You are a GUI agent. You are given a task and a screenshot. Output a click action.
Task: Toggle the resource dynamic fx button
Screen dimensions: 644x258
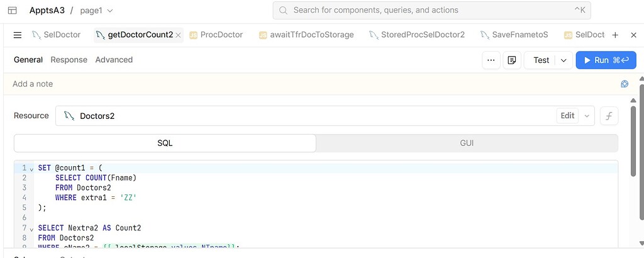pos(609,116)
